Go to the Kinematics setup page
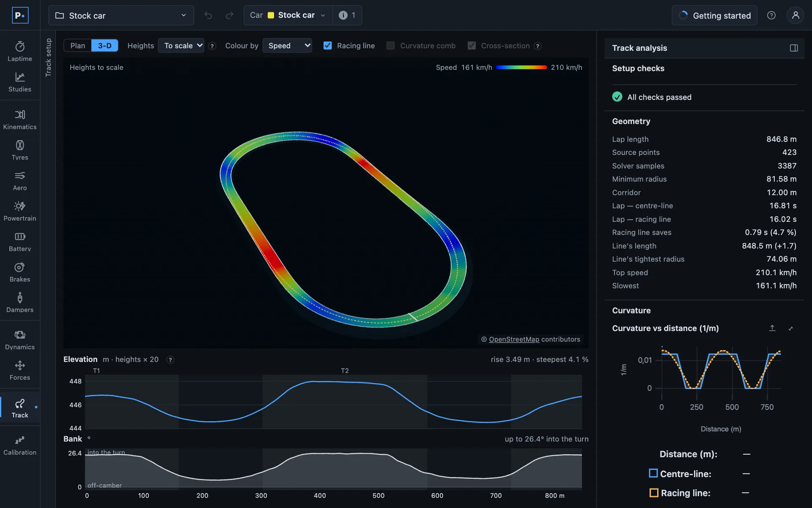812x508 pixels. tap(20, 120)
